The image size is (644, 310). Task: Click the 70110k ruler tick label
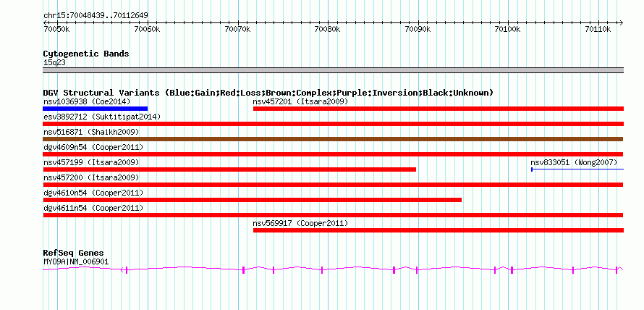tap(598, 29)
